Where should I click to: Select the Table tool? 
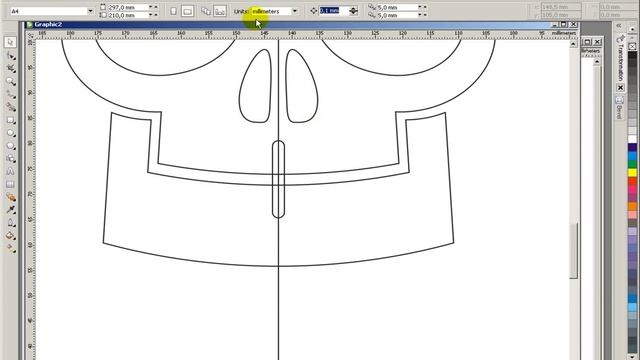point(11,184)
